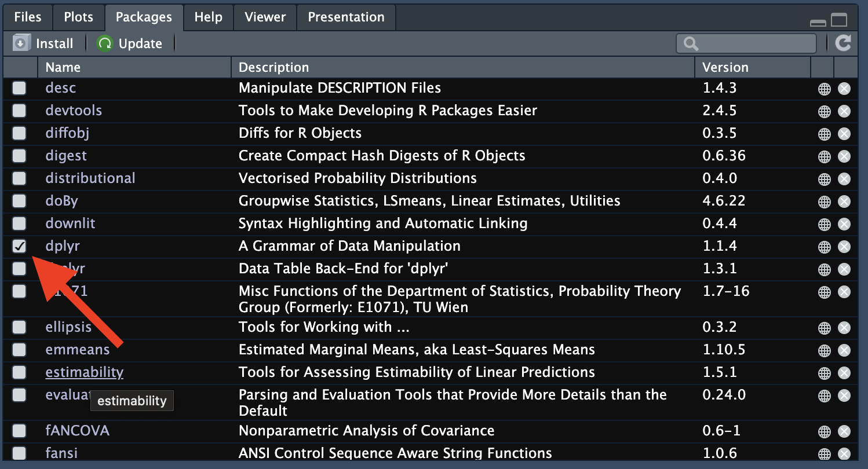Viewport: 868px width, 469px height.
Task: Uncheck the dplyr package checkbox
Action: click(20, 246)
